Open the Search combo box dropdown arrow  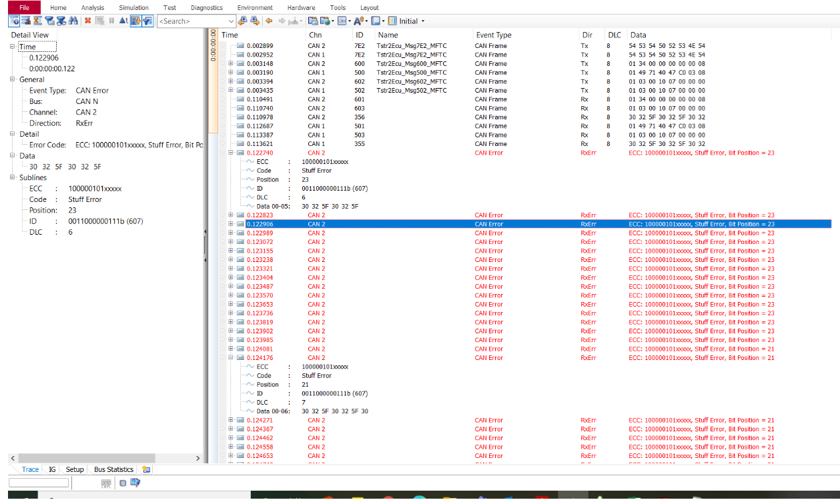pyautogui.click(x=231, y=21)
